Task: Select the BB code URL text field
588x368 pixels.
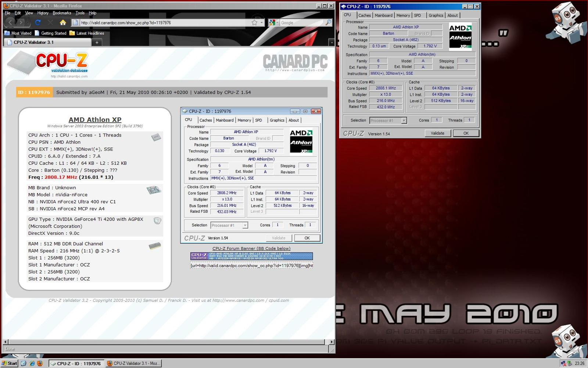Action: coord(251,266)
